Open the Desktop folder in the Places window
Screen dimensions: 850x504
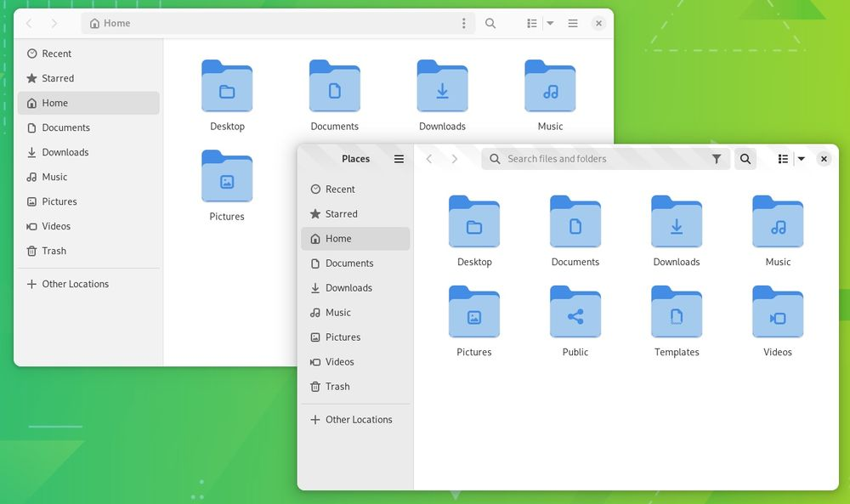click(x=474, y=223)
